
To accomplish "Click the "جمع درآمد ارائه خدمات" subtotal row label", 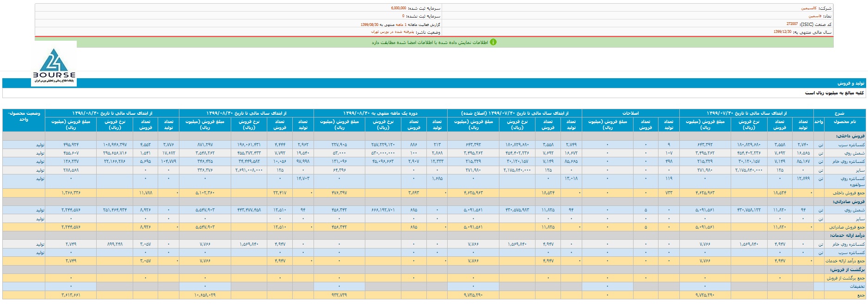I will (x=845, y=261).
